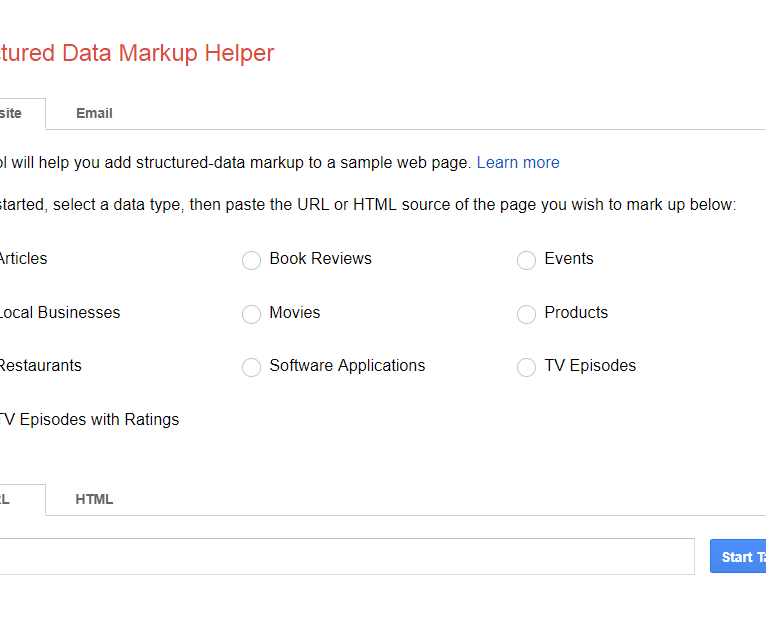Pick the Movies data type radio button

251,314
